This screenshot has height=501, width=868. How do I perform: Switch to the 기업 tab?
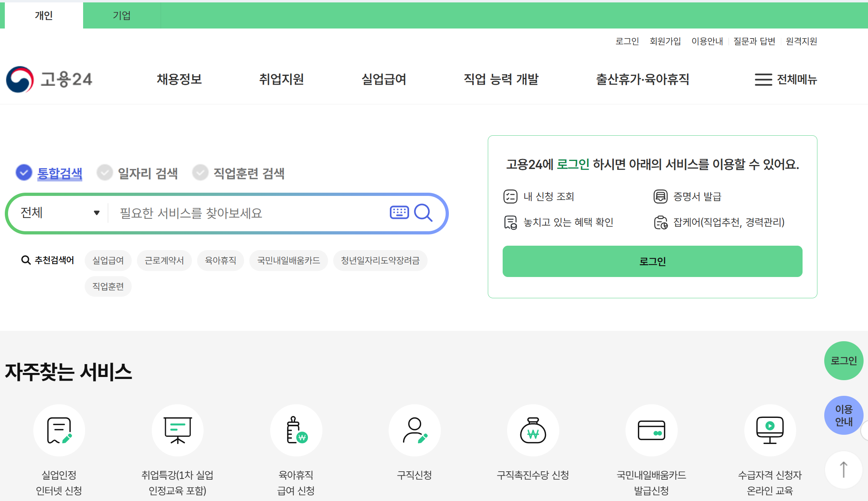[x=122, y=15]
